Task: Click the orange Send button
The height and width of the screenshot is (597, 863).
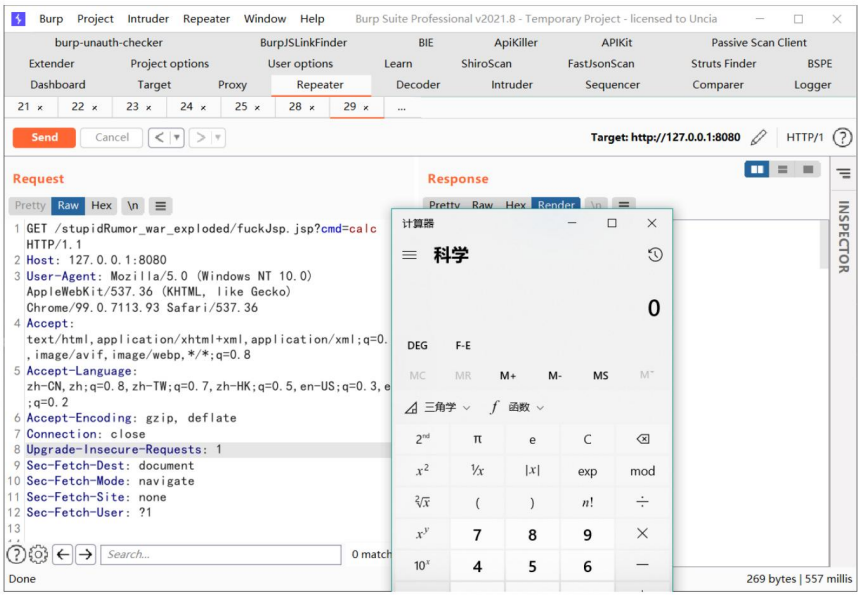Action: click(44, 138)
